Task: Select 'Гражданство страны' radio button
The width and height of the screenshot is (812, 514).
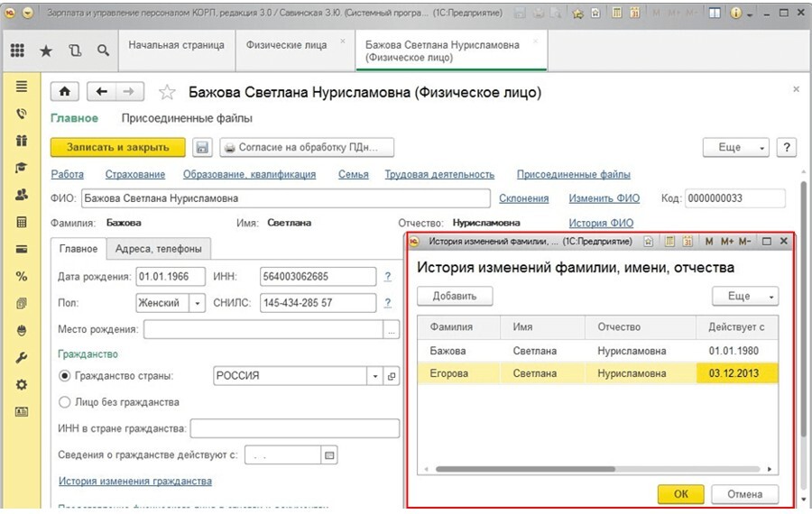Action: [x=65, y=376]
